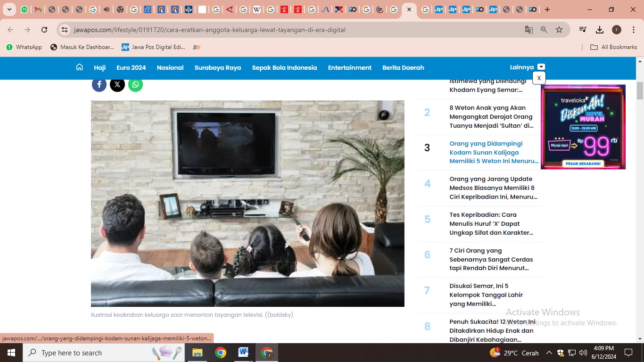Viewport: 644px width, 362px height.
Task: Share the article on X
Action: tap(117, 84)
